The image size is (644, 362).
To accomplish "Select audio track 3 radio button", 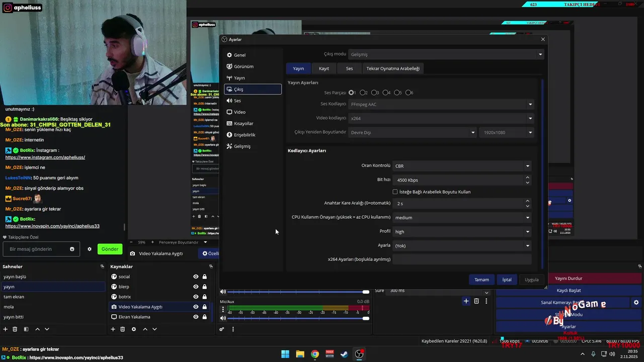I will (x=374, y=93).
